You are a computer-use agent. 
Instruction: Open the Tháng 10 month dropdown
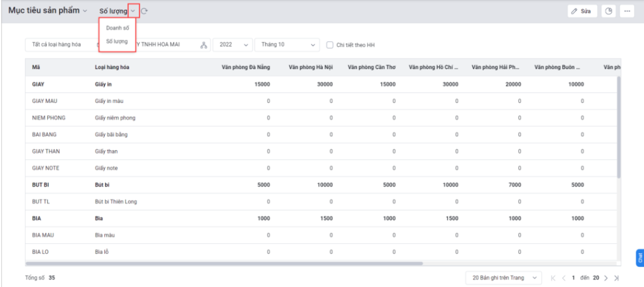(287, 45)
